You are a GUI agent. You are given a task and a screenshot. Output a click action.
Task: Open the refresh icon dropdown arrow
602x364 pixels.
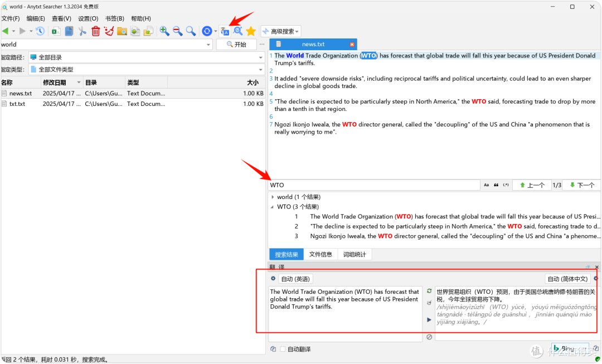pyautogui.click(x=215, y=31)
